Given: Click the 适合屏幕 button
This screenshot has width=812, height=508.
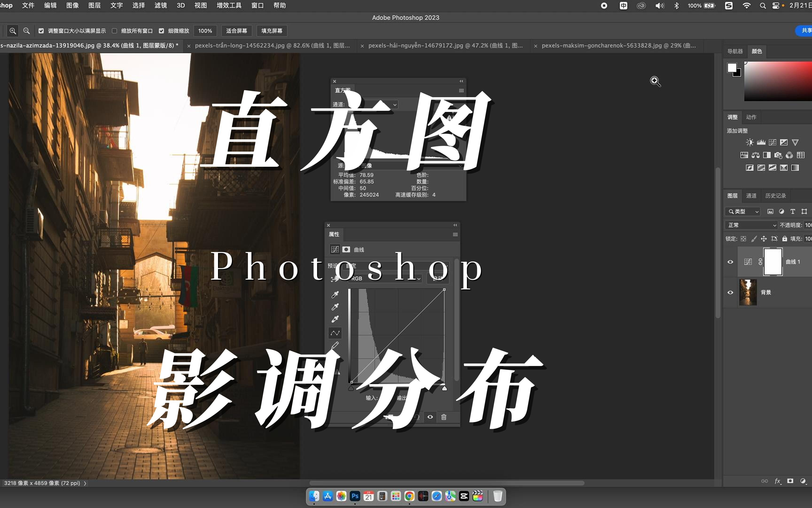Looking at the screenshot, I should point(237,31).
